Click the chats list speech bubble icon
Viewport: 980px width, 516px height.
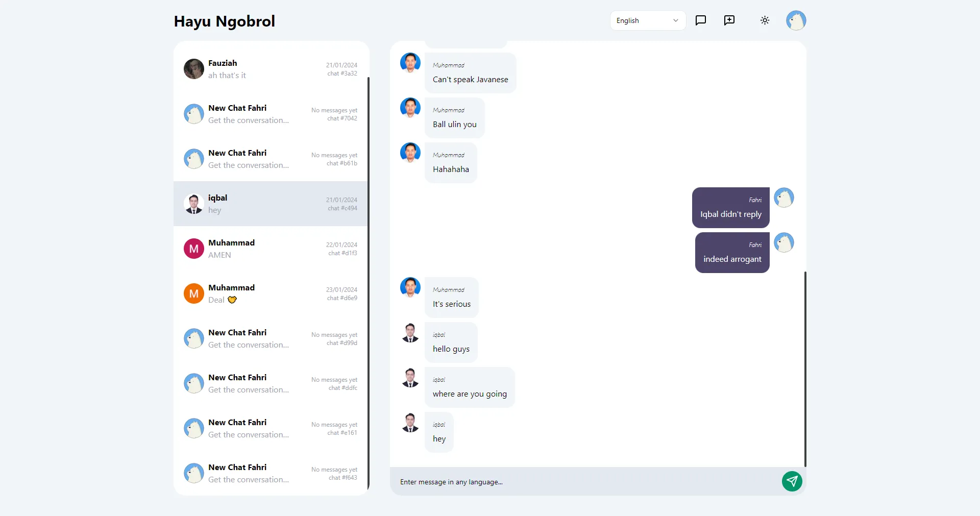[701, 20]
